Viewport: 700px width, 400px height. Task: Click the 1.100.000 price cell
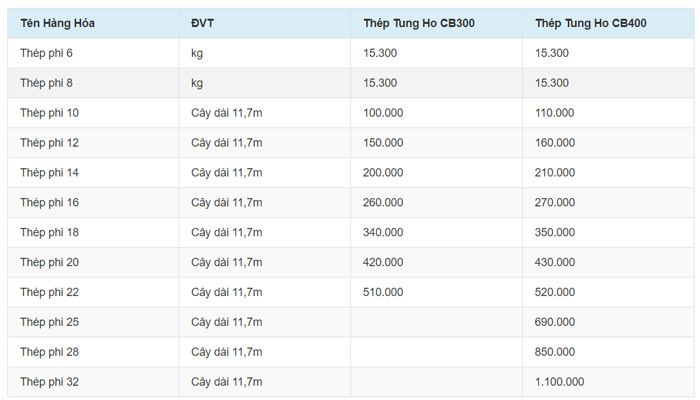coord(560,382)
